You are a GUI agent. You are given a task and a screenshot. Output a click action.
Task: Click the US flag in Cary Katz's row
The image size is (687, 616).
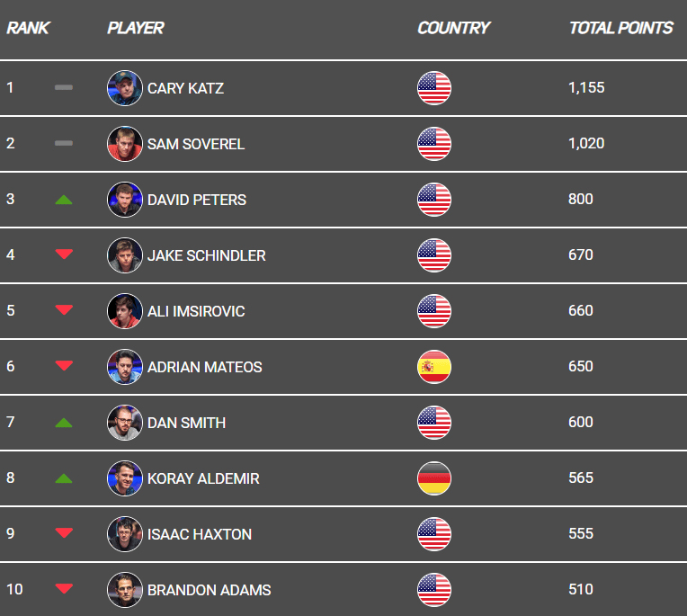coord(434,88)
